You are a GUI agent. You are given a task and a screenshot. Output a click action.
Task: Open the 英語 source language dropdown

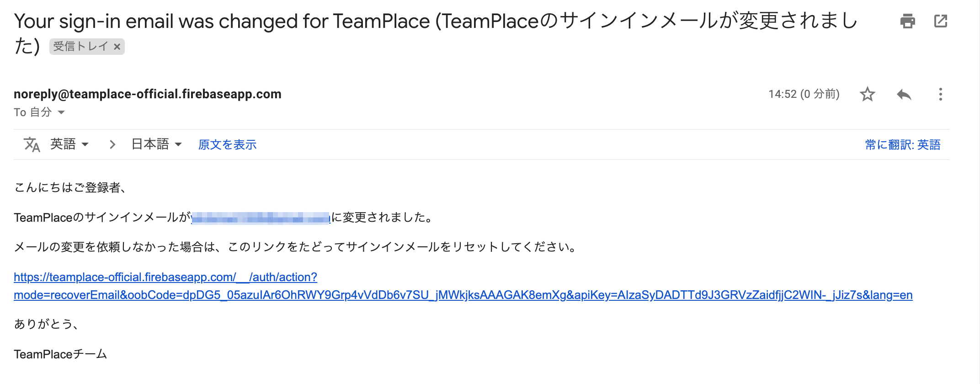click(69, 144)
